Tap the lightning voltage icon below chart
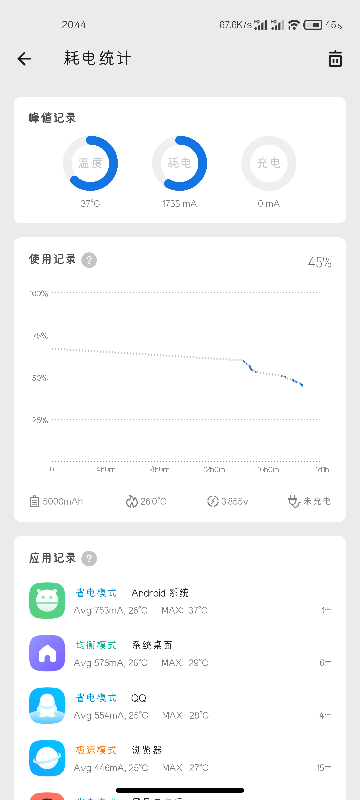 (x=213, y=502)
